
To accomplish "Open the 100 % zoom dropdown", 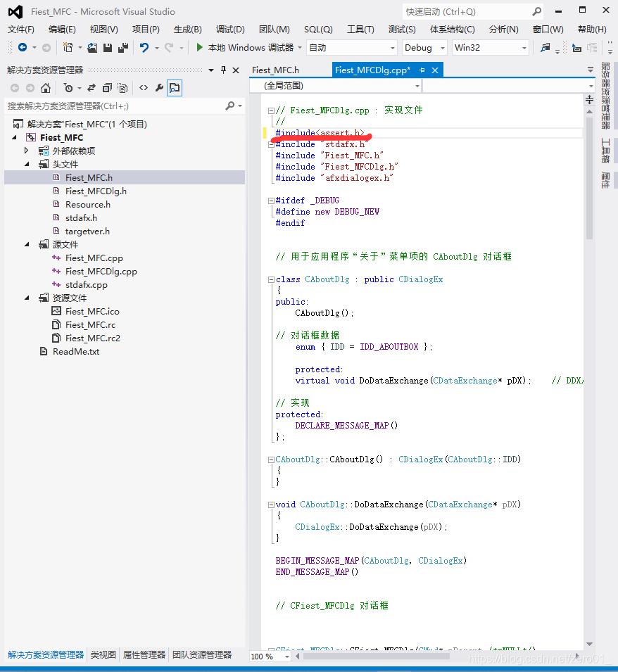I will click(286, 656).
